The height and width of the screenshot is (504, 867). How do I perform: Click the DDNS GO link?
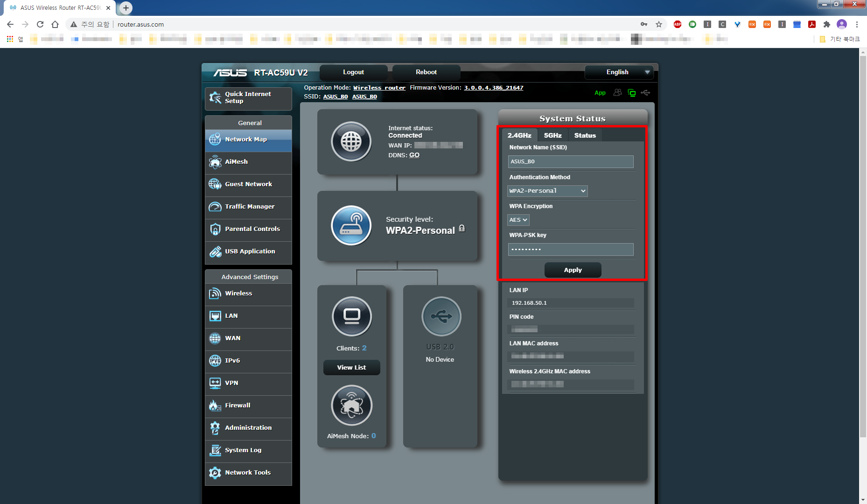[x=414, y=155]
